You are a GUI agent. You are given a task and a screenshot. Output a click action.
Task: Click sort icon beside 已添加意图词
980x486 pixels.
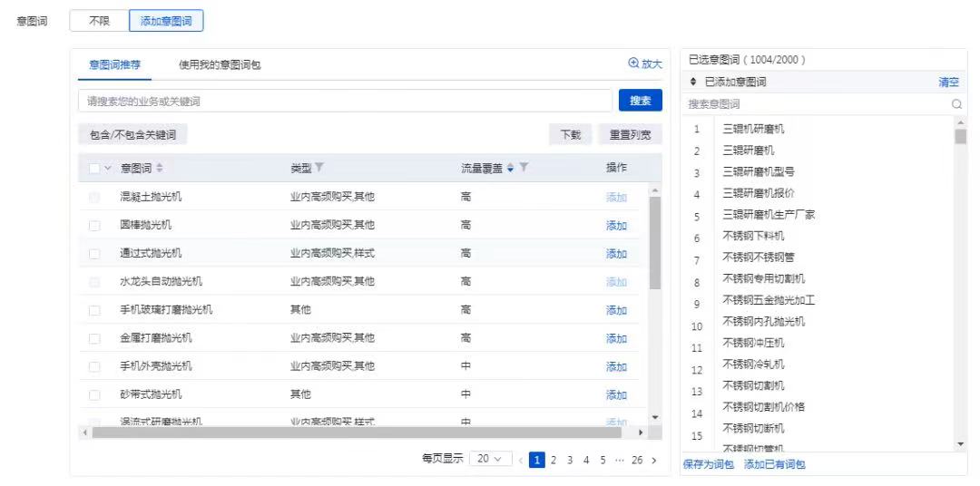coord(693,82)
